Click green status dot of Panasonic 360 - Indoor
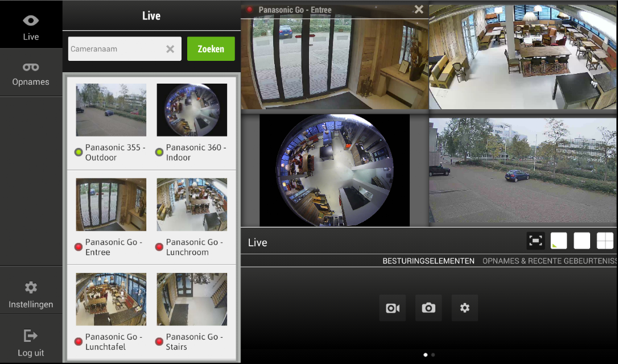The height and width of the screenshot is (364, 618). pos(159,152)
